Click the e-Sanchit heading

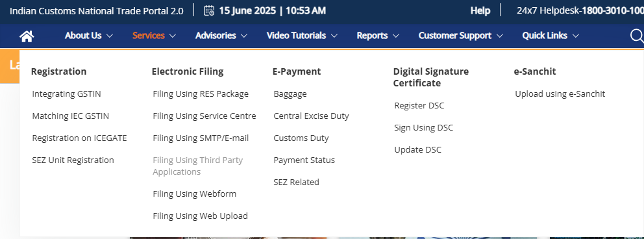click(535, 71)
